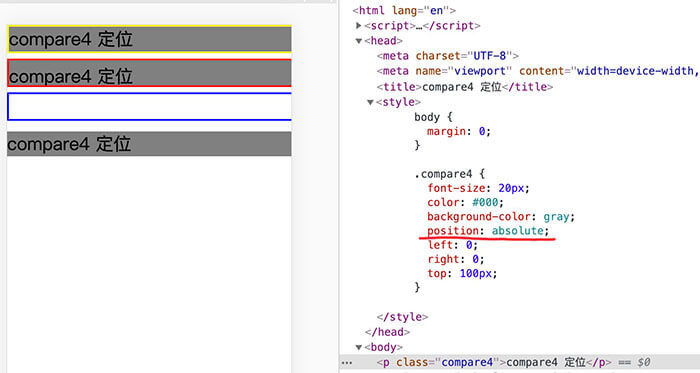
Task: Select the meta viewport node
Action: [x=538, y=71]
